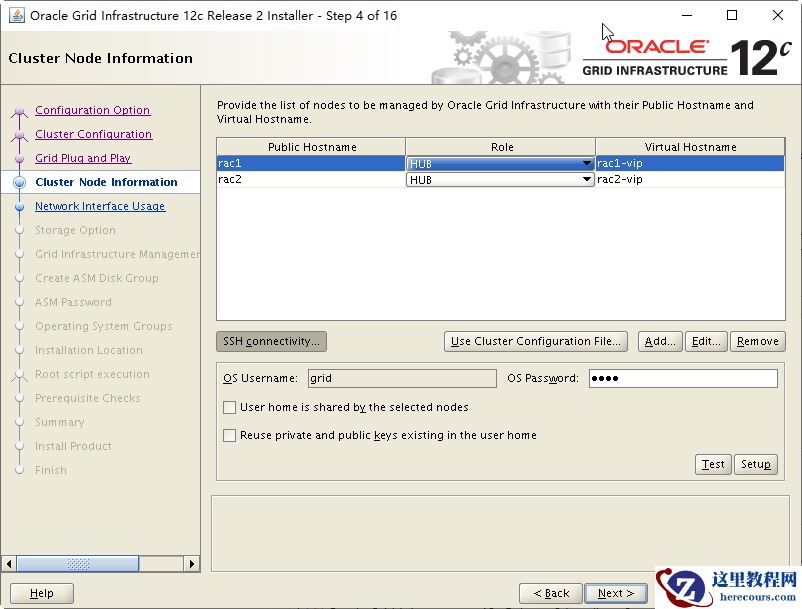Click the Operating System Groups step
This screenshot has height=609, width=802.
104,326
